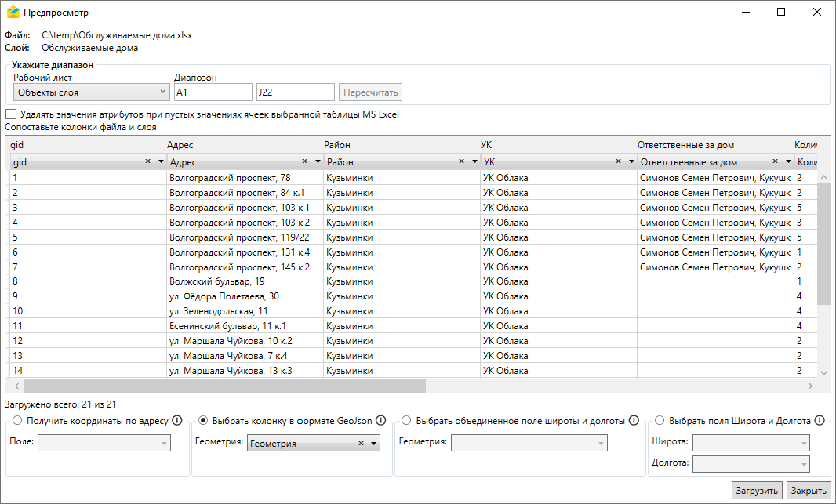
Task: Clear the Адрес column mapping with x
Action: pos(305,161)
